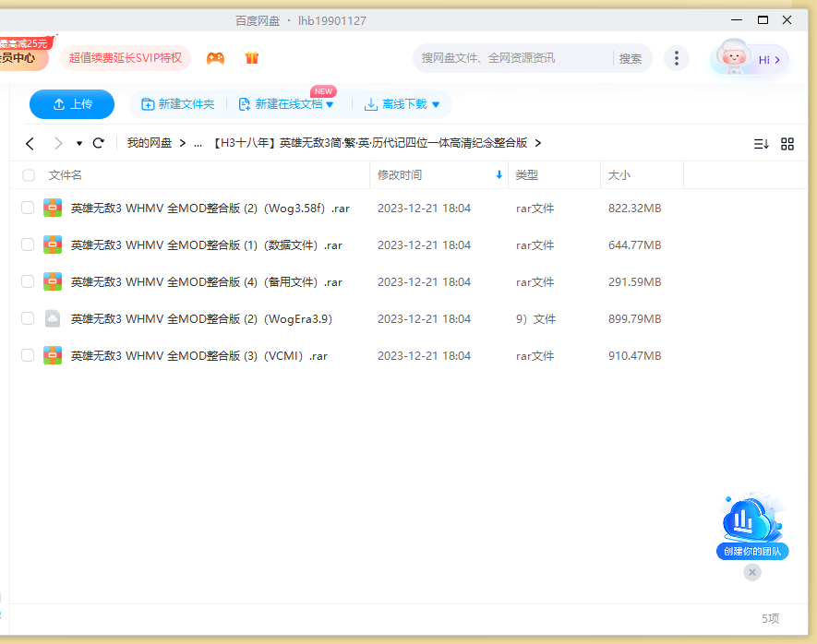Open the game controller icon
This screenshot has width=817, height=644.
point(215,58)
